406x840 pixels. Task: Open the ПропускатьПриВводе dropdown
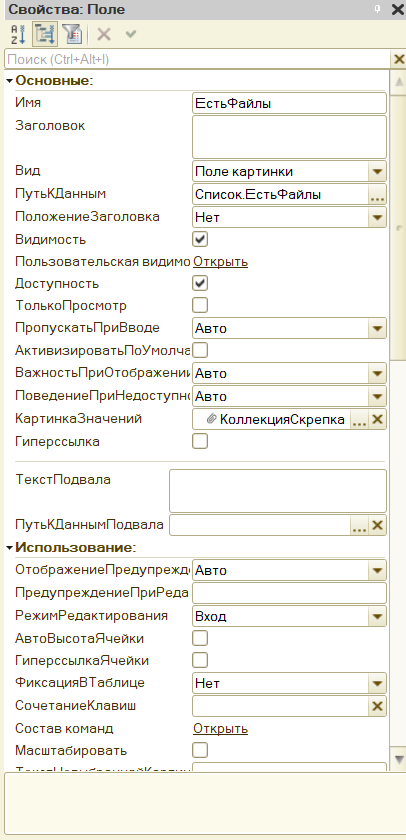click(x=377, y=328)
